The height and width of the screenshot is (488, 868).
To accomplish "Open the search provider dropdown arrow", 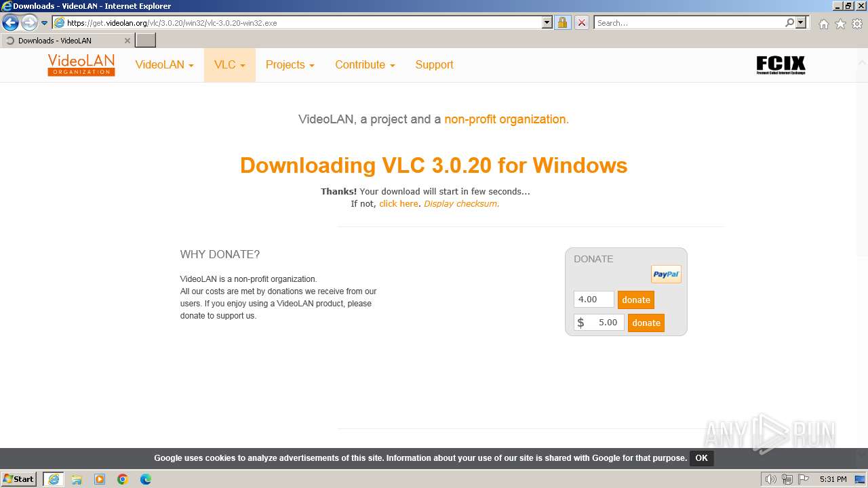I will [801, 23].
